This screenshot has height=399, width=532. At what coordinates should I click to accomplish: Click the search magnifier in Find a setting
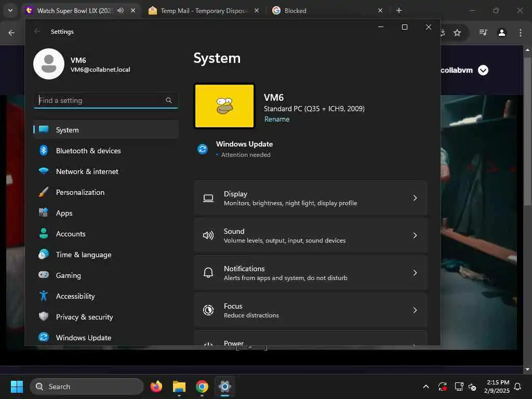point(169,100)
